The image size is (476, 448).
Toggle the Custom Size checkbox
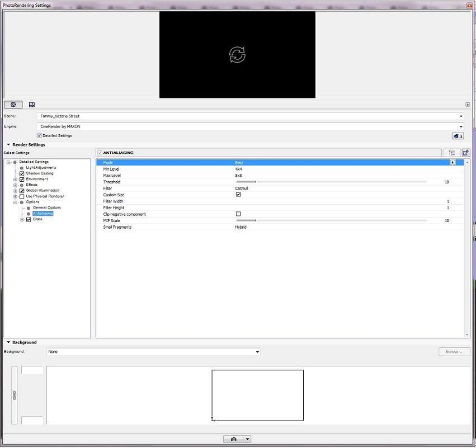[238, 195]
